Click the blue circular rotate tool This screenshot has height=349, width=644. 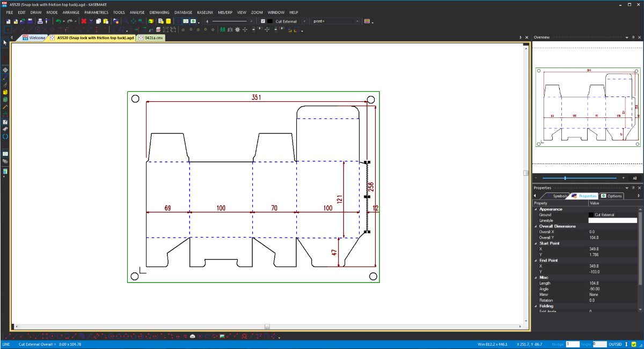(x=5, y=137)
